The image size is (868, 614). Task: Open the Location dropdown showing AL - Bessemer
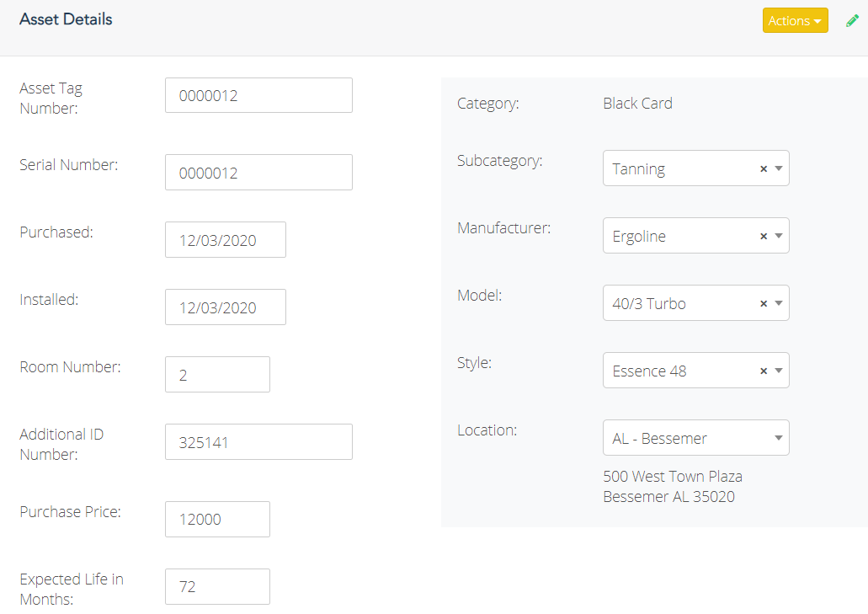pos(696,438)
